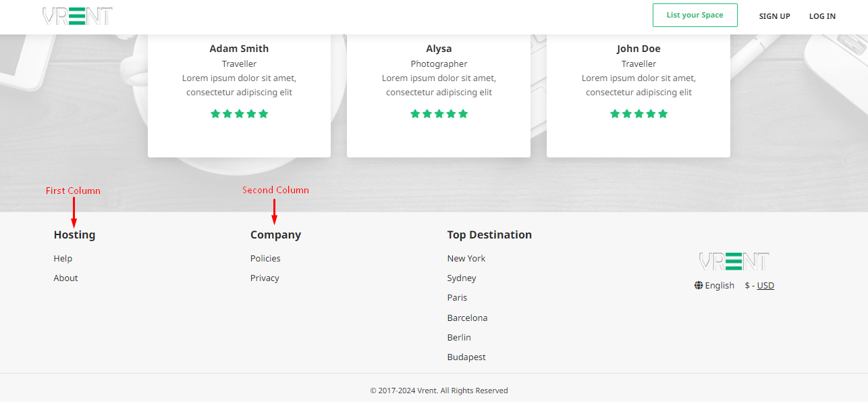The width and height of the screenshot is (868, 402).
Task: Open the Help link under Hosting
Action: [63, 259]
